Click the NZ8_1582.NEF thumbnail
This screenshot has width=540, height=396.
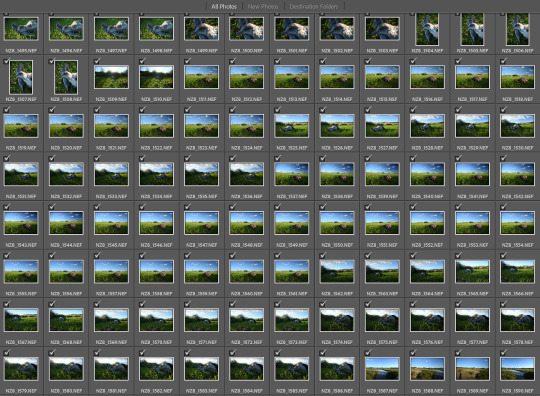[x=156, y=369]
